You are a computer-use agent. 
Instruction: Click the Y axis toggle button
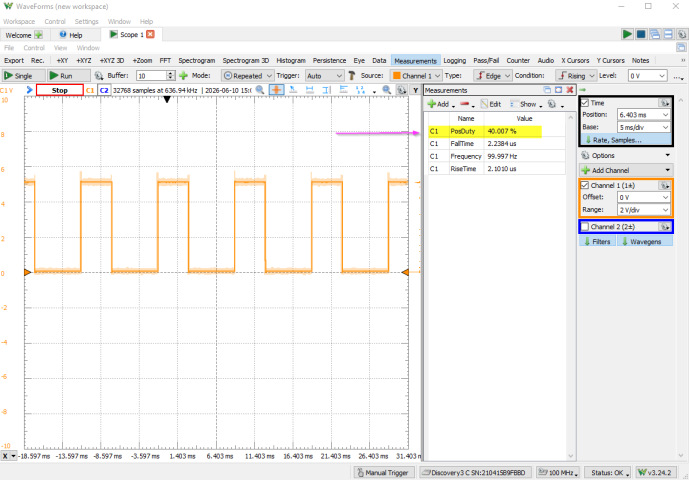coord(415,90)
